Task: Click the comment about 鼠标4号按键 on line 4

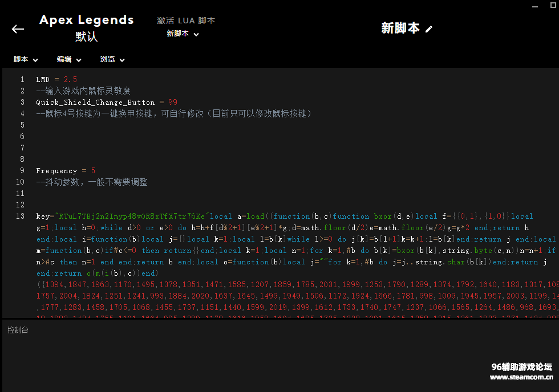Action: (174, 113)
